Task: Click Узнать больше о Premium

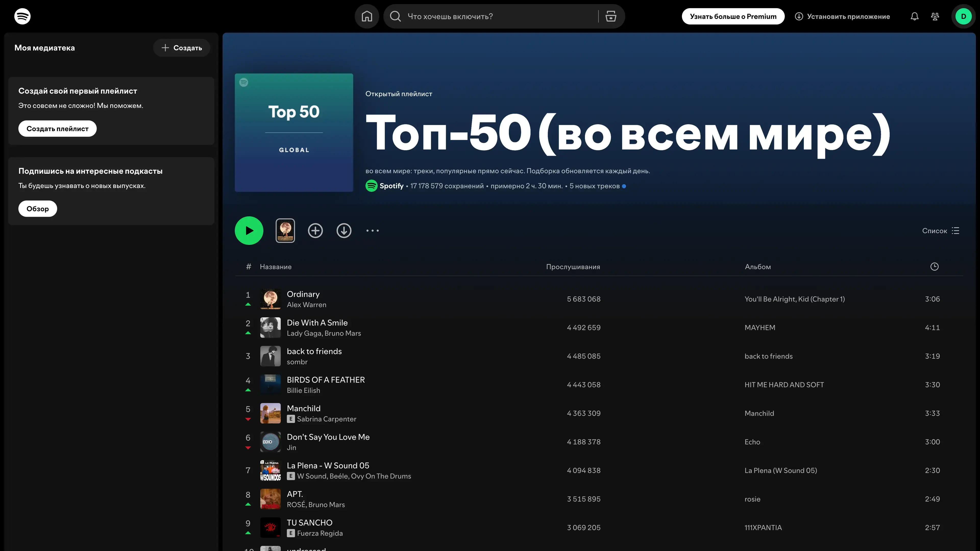Action: pyautogui.click(x=733, y=16)
